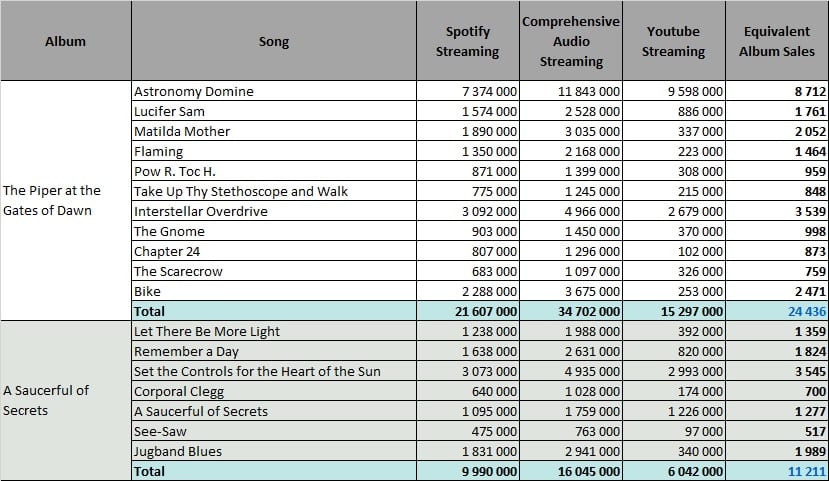The height and width of the screenshot is (481, 829).
Task: Click the Jugband Blues song cell
Action: 274,451
